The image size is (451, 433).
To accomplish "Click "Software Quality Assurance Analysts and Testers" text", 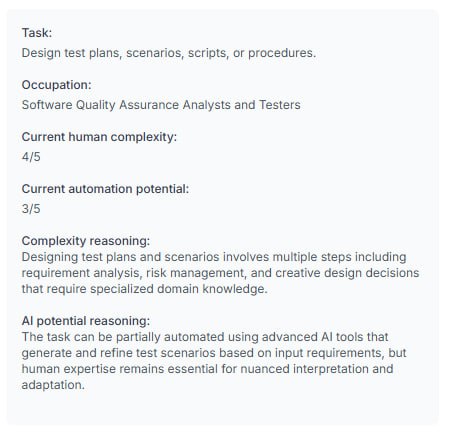I will pyautogui.click(x=161, y=105).
